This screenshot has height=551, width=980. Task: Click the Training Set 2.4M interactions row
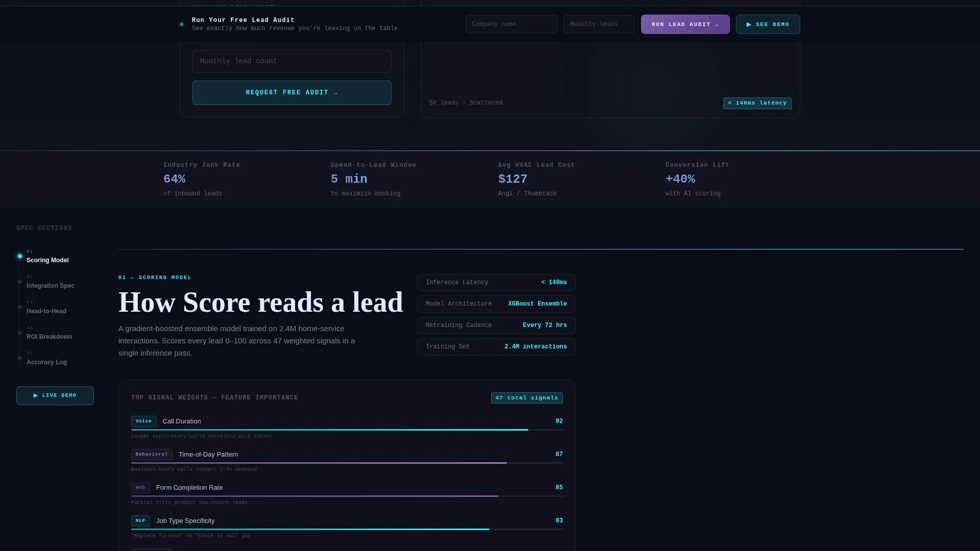(x=496, y=347)
